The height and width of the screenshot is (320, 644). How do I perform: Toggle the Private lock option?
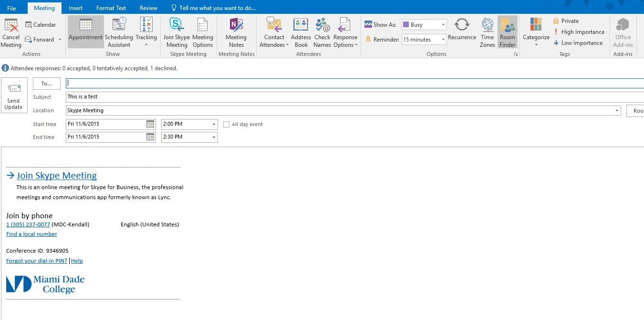click(566, 21)
